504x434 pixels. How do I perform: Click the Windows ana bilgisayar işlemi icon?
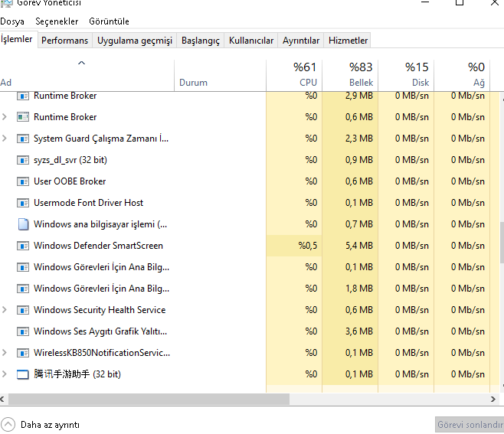click(23, 224)
